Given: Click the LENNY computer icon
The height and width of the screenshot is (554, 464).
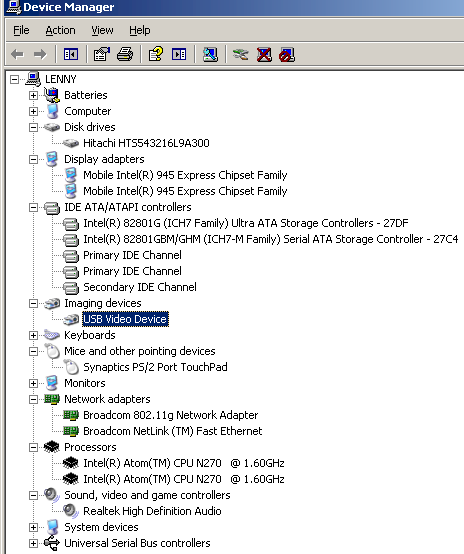Looking at the screenshot, I should coord(33,79).
